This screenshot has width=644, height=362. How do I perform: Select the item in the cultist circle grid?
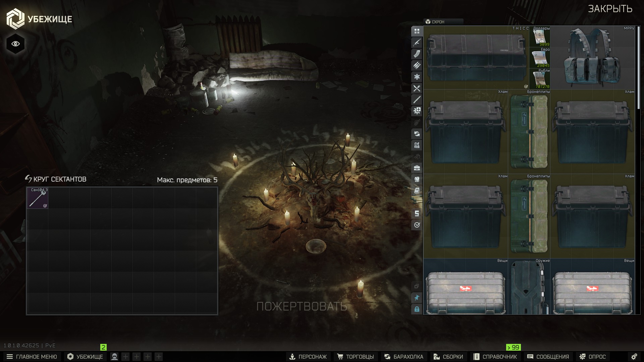pyautogui.click(x=38, y=198)
